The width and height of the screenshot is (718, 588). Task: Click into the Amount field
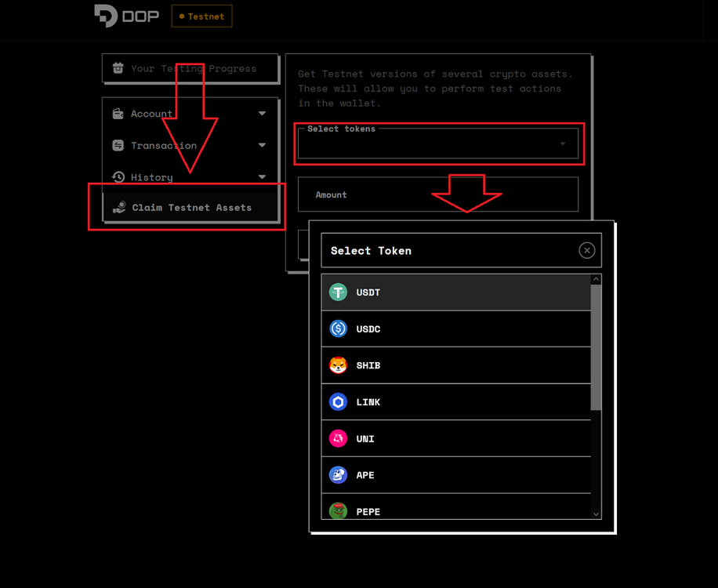438,194
